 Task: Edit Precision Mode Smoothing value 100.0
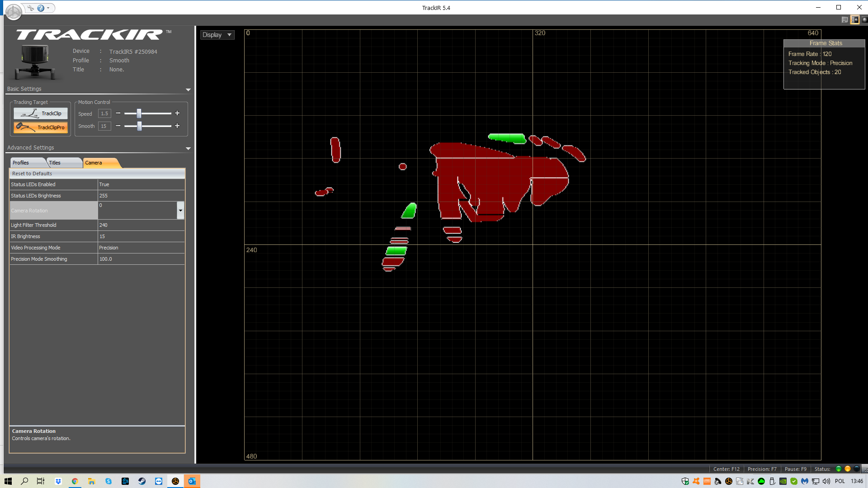click(141, 259)
